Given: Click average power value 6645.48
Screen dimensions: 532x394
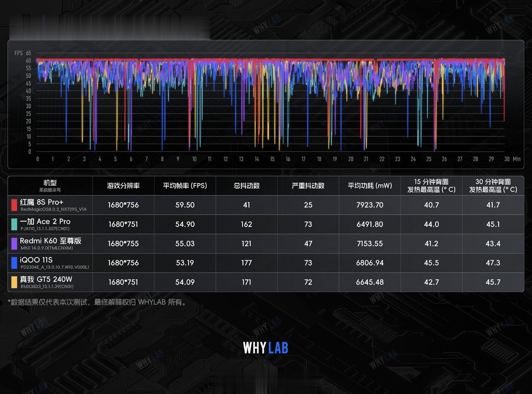Looking at the screenshot, I should pos(370,282).
